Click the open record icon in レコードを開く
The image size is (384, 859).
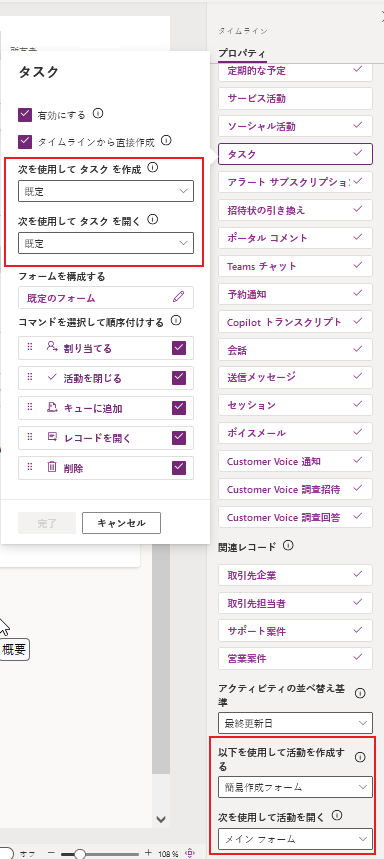click(53, 437)
